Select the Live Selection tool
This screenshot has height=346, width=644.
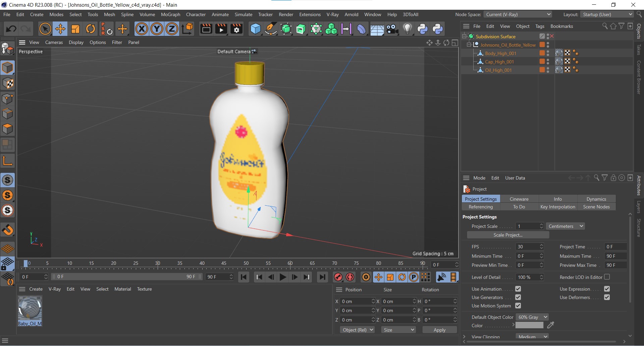(45, 29)
